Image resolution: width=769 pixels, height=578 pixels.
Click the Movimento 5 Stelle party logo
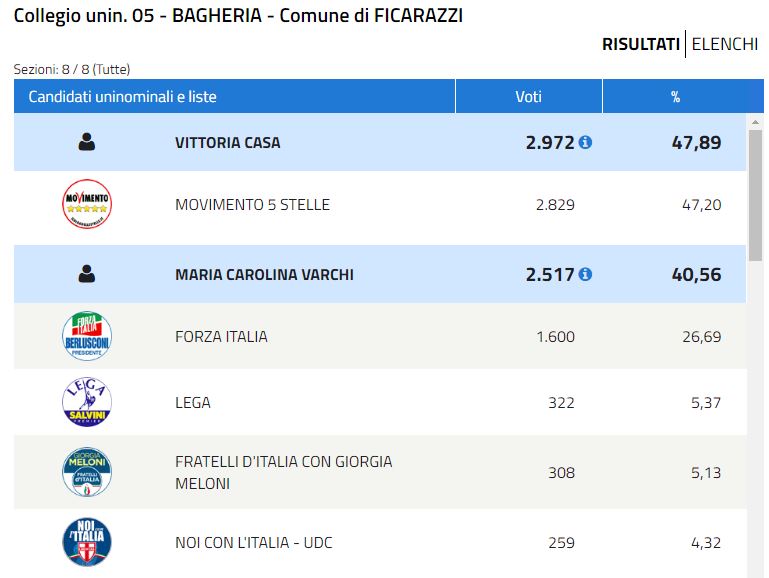coord(87,204)
